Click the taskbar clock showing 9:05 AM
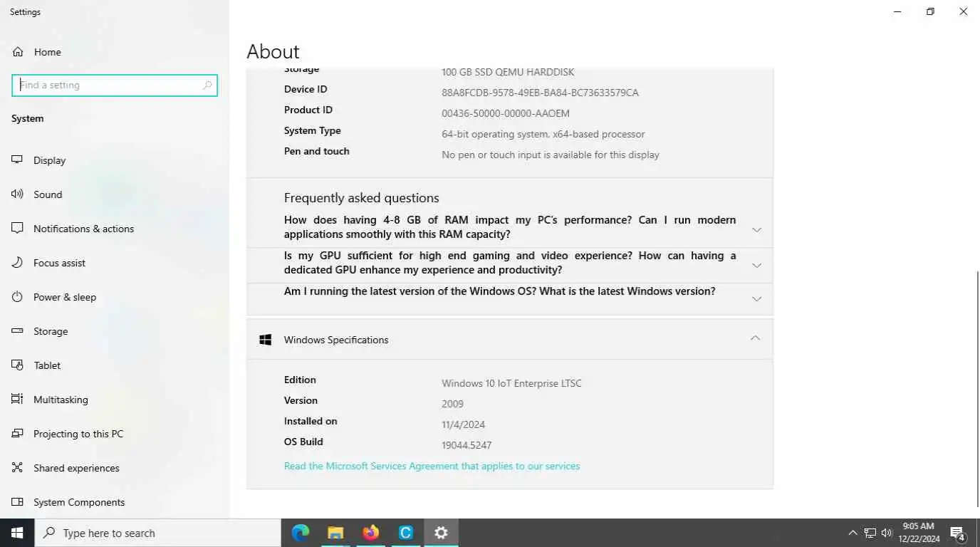Image resolution: width=980 pixels, height=547 pixels. (x=919, y=533)
